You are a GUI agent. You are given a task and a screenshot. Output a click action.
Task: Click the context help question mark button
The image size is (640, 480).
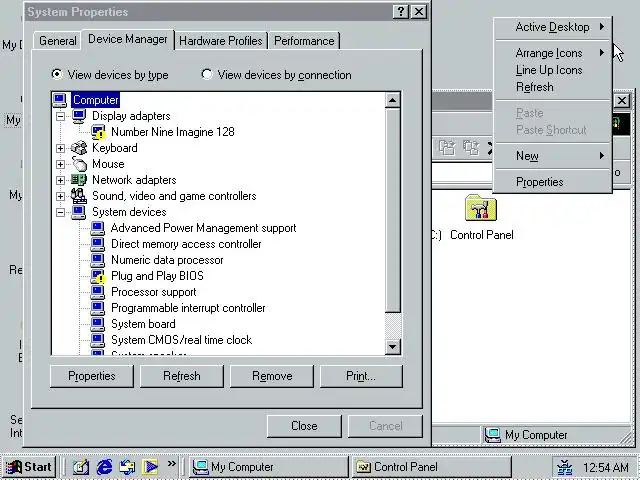pyautogui.click(x=400, y=11)
